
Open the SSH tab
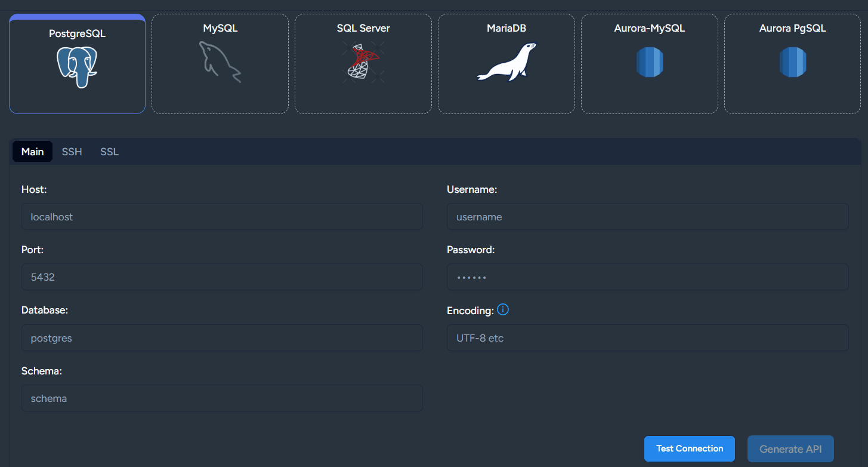point(72,152)
